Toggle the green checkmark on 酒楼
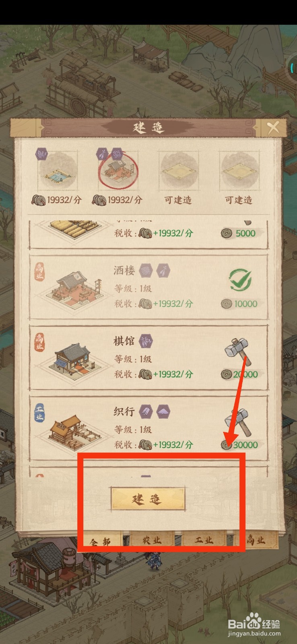Viewport: 297px width, 644px height. click(240, 280)
